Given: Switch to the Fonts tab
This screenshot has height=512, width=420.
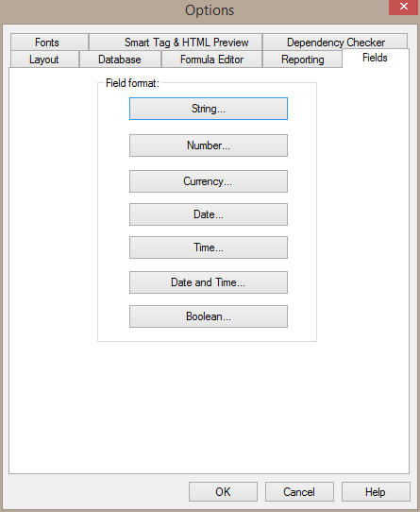Looking at the screenshot, I should click(49, 43).
